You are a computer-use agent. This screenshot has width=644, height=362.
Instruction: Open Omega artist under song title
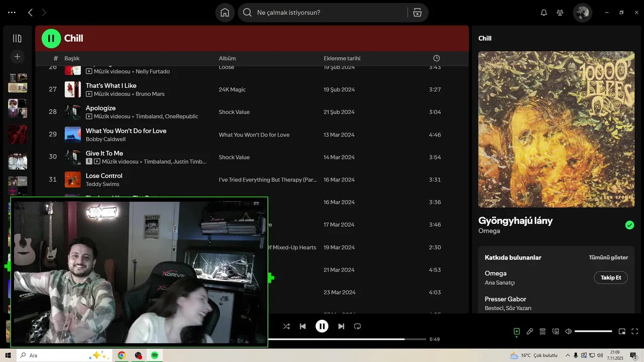489,231
